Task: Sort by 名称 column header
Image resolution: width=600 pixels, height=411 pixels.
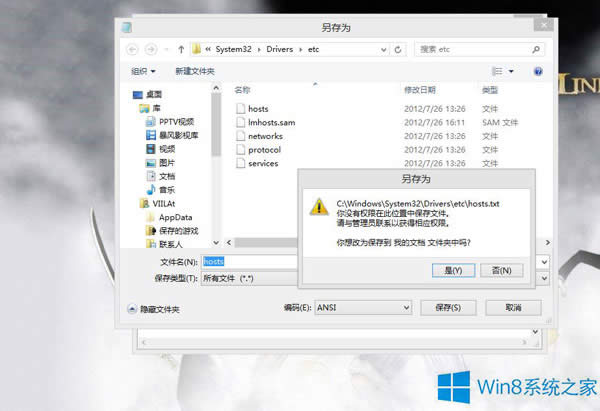Action: (242, 90)
